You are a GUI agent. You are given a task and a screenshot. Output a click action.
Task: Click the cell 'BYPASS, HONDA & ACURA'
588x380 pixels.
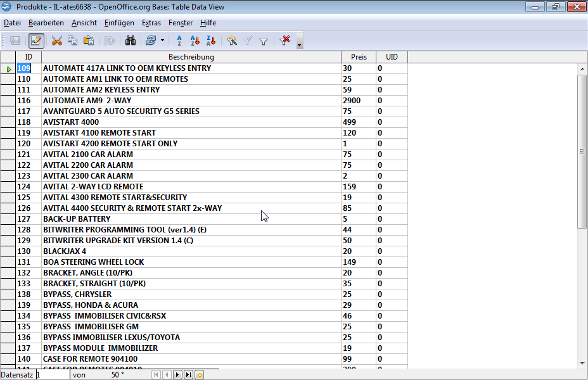click(x=191, y=305)
